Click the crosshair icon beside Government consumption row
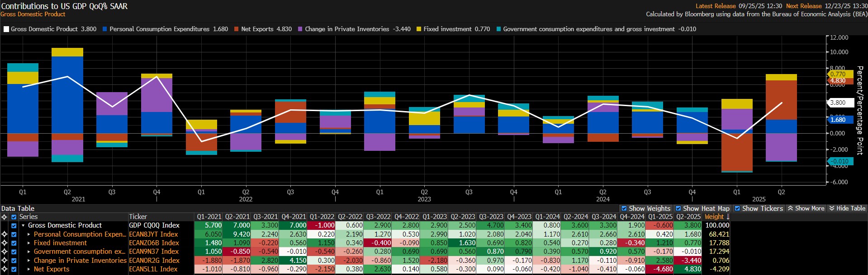 tap(5, 252)
